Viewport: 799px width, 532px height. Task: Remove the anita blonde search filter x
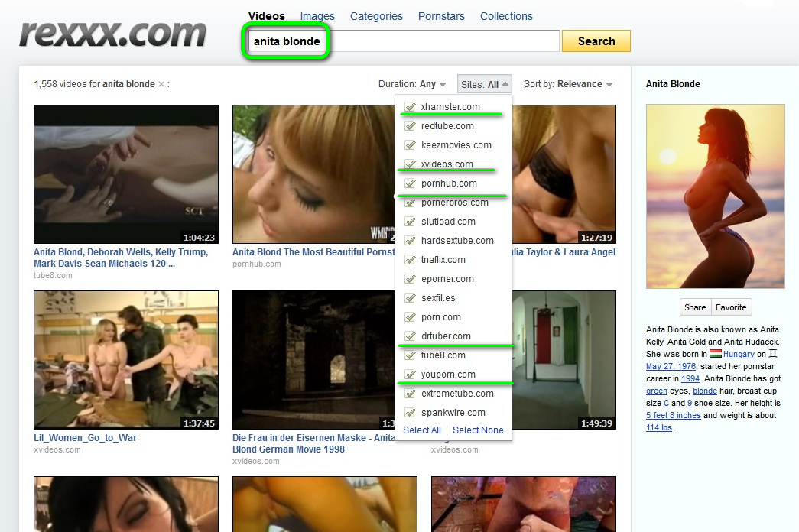(x=161, y=84)
